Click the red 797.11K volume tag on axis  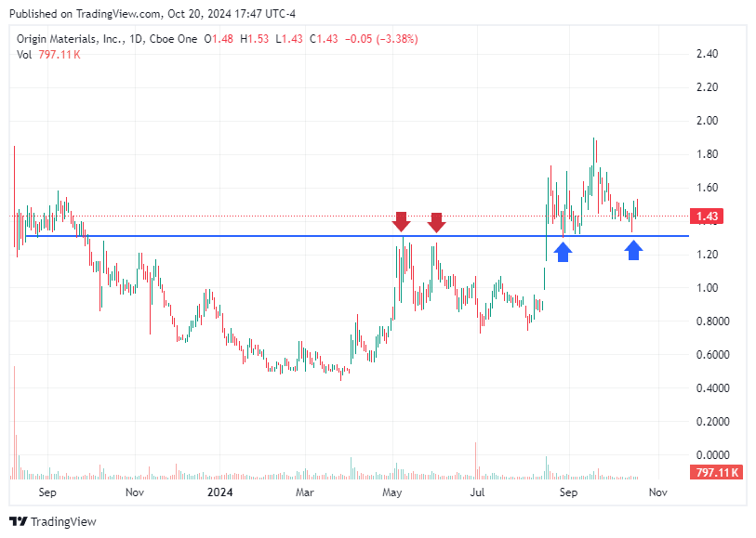[x=716, y=473]
